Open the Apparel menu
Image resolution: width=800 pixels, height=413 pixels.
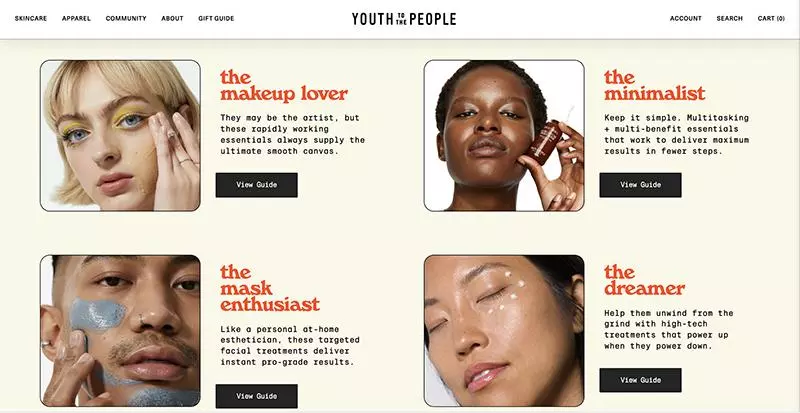(x=77, y=18)
